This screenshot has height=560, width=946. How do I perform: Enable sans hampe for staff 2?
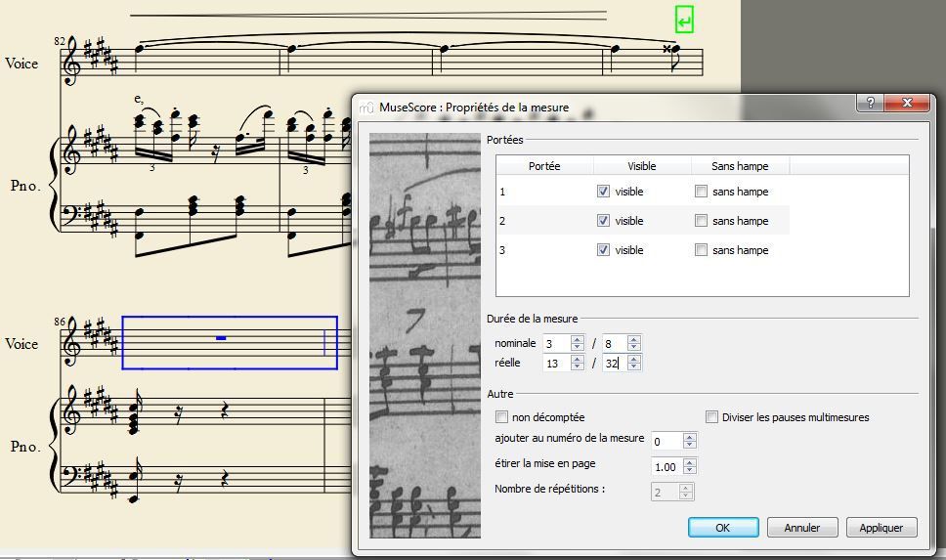click(701, 220)
